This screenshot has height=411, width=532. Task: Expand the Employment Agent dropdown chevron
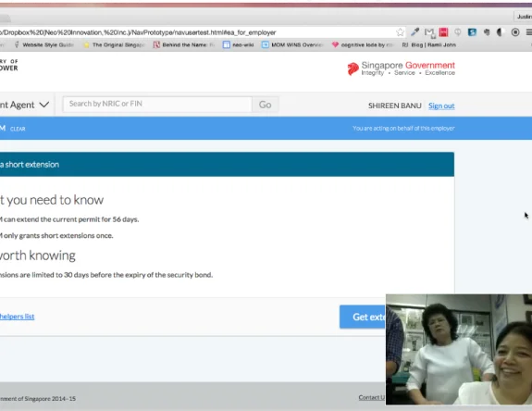[44, 105]
